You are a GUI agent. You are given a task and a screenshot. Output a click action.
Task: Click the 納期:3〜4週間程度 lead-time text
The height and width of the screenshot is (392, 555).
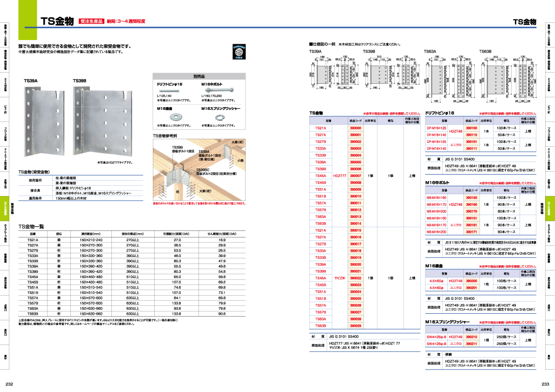coord(126,21)
